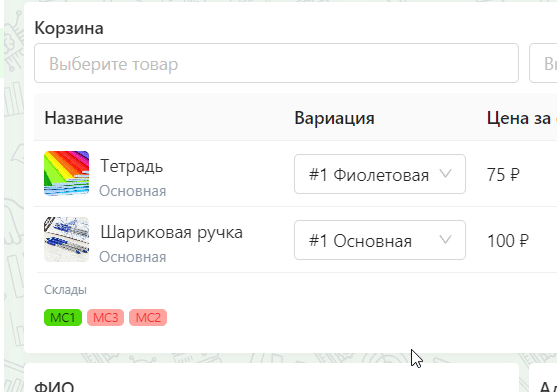Click the 'Название' column header
The width and height of the screenshot is (557, 392).
84,118
